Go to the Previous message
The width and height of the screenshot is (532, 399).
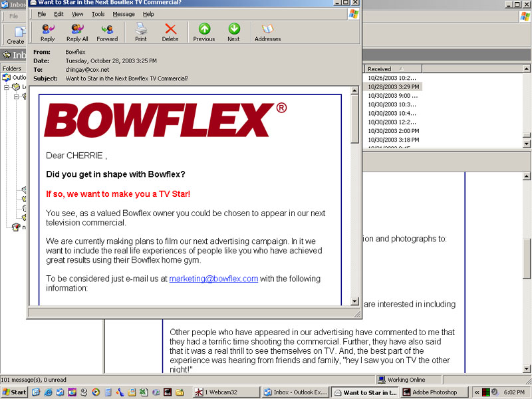(x=204, y=31)
